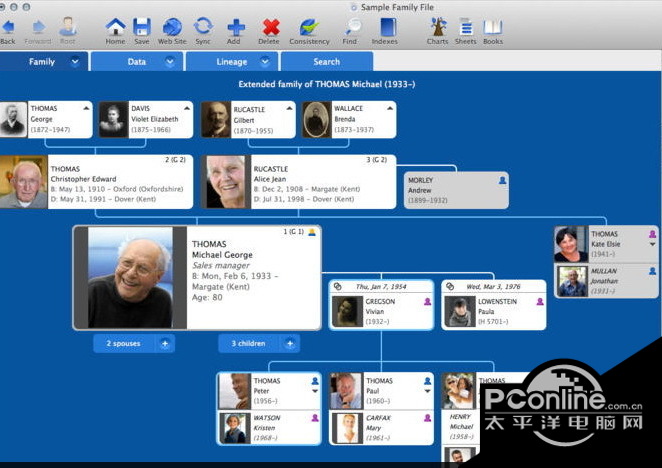Click the Sync icon

pyautogui.click(x=203, y=27)
